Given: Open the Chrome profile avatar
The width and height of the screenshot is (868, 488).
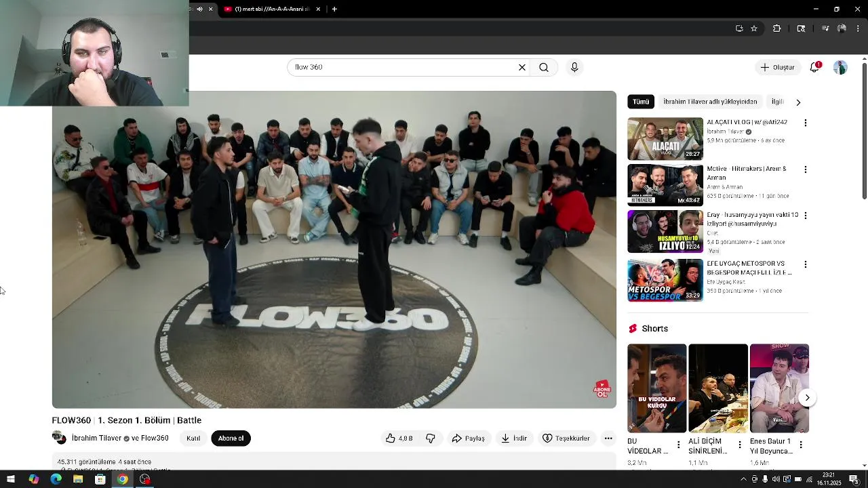Looking at the screenshot, I should click(x=842, y=28).
